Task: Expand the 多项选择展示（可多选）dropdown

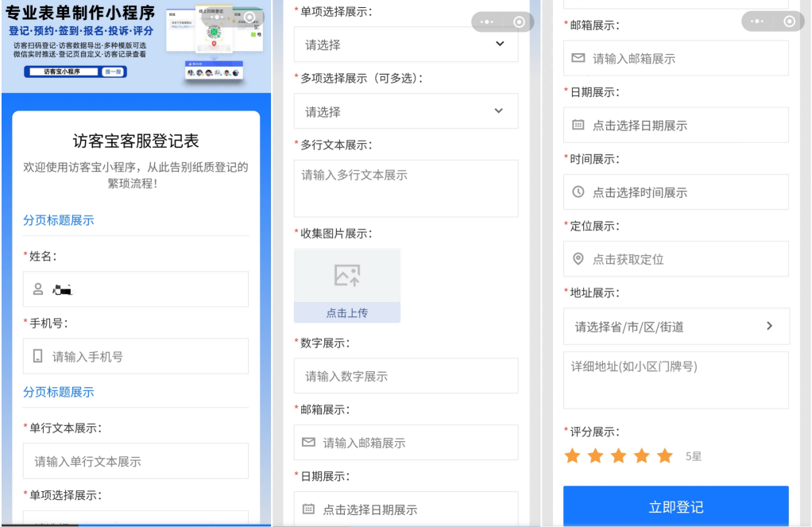Action: 405,111
